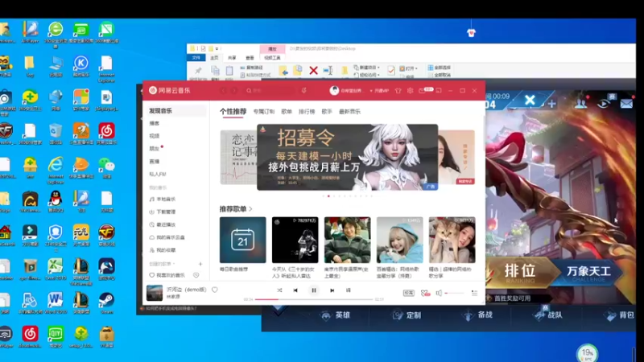Seek in the song progress bar
The height and width of the screenshot is (362, 644).
[314, 299]
